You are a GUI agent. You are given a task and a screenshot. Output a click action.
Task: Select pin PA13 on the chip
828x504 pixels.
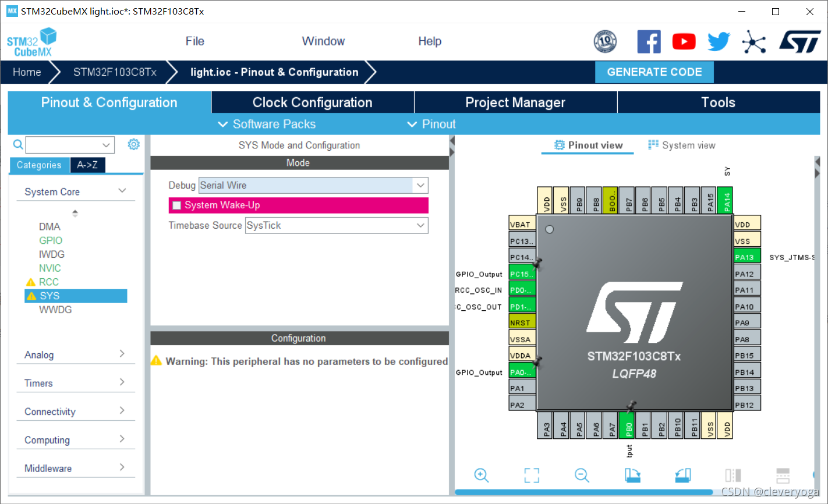tap(747, 257)
